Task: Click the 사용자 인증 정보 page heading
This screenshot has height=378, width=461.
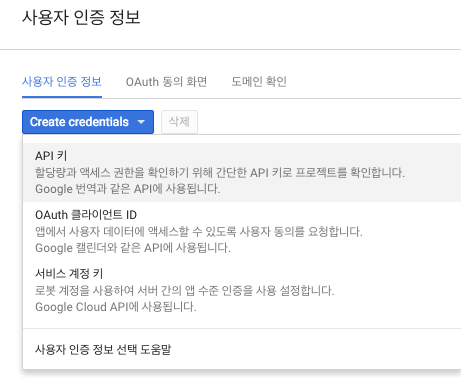Action: 81,17
